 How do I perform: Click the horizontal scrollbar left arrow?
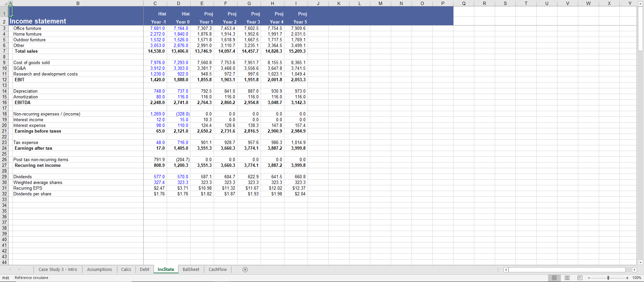pos(506,270)
